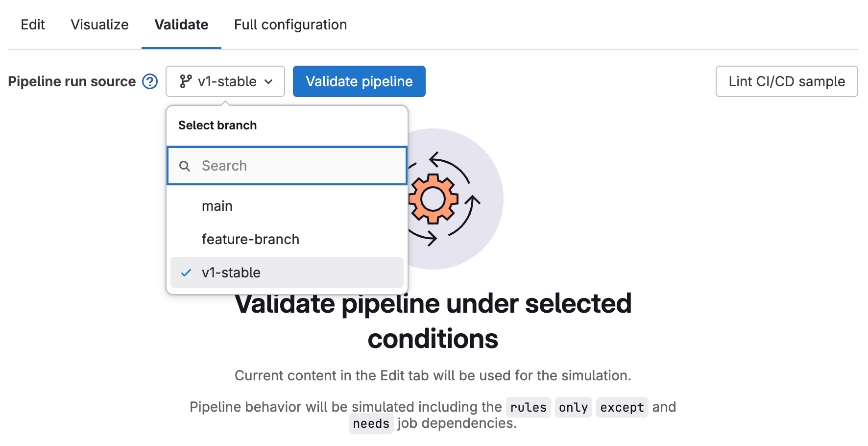Deselect the v1-stable branch entry
The image size is (868, 446).
[x=232, y=273]
